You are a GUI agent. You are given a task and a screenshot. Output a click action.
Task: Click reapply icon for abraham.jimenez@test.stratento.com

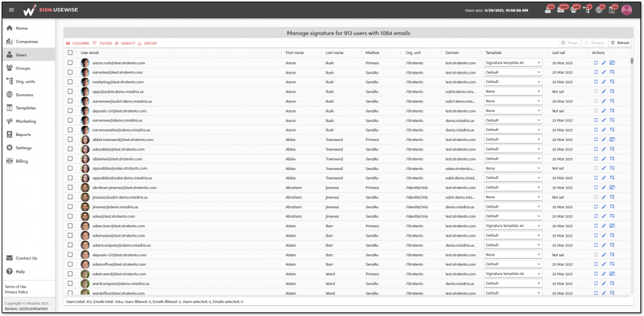pyautogui.click(x=596, y=188)
